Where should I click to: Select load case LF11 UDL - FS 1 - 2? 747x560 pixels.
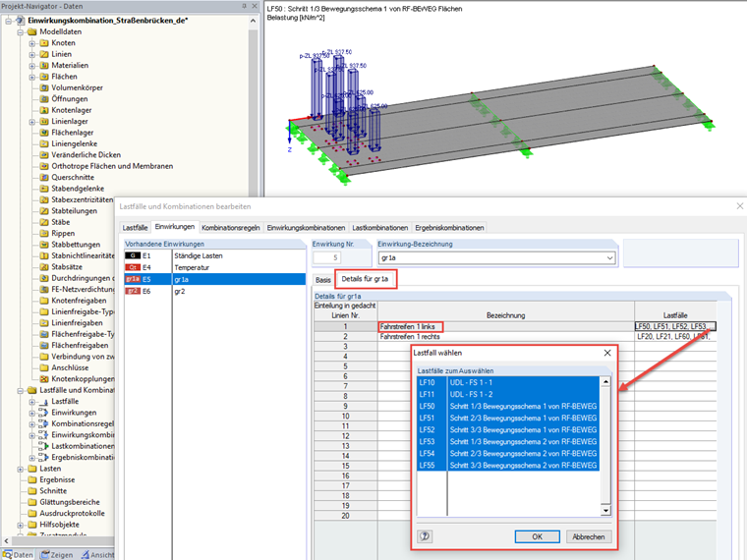(x=508, y=394)
